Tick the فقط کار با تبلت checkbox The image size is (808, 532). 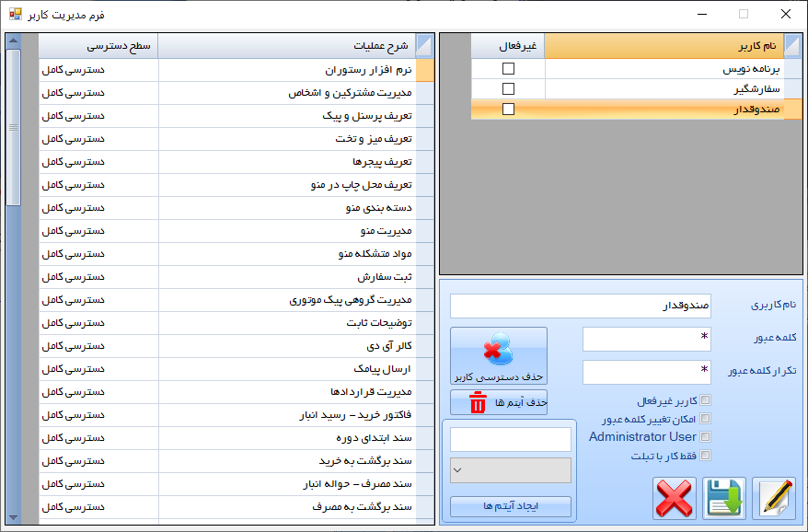pyautogui.click(x=706, y=455)
